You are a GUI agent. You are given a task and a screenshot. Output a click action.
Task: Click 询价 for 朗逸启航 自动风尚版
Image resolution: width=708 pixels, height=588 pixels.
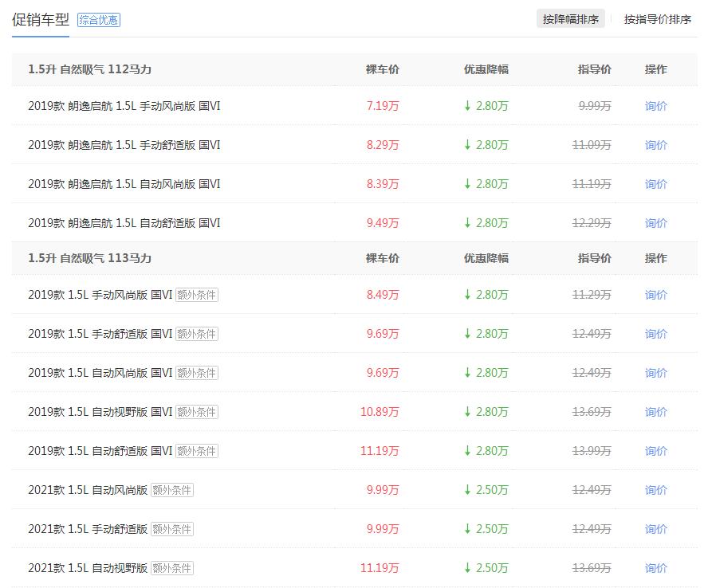pos(655,184)
